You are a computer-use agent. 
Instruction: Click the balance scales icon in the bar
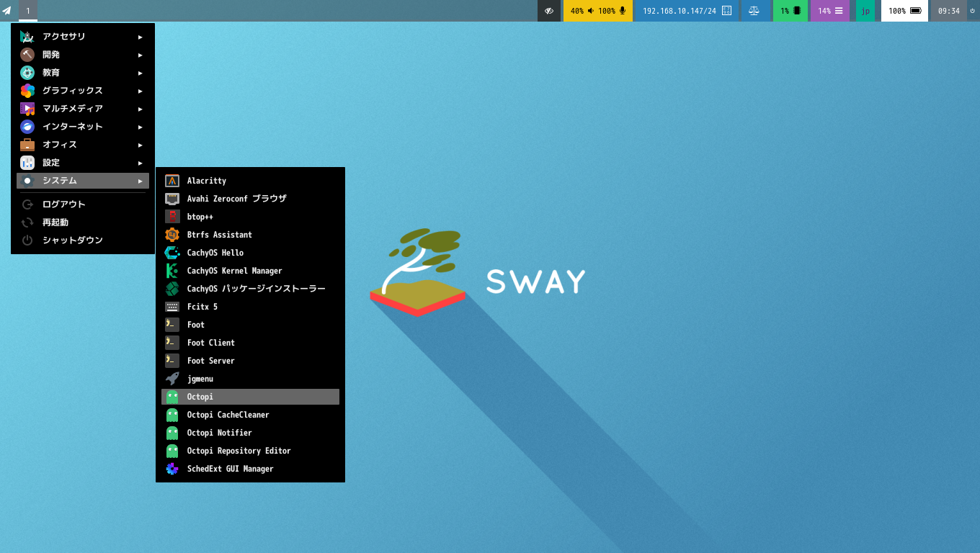click(x=754, y=11)
